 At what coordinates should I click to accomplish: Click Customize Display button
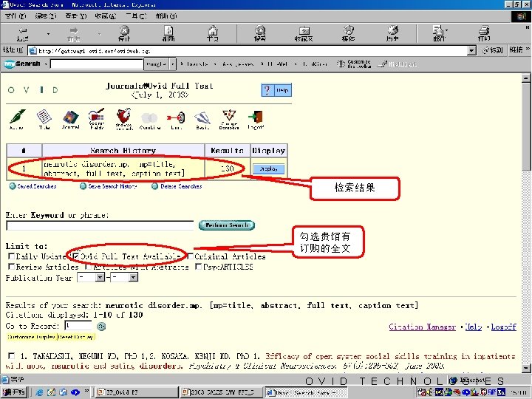pos(31,337)
